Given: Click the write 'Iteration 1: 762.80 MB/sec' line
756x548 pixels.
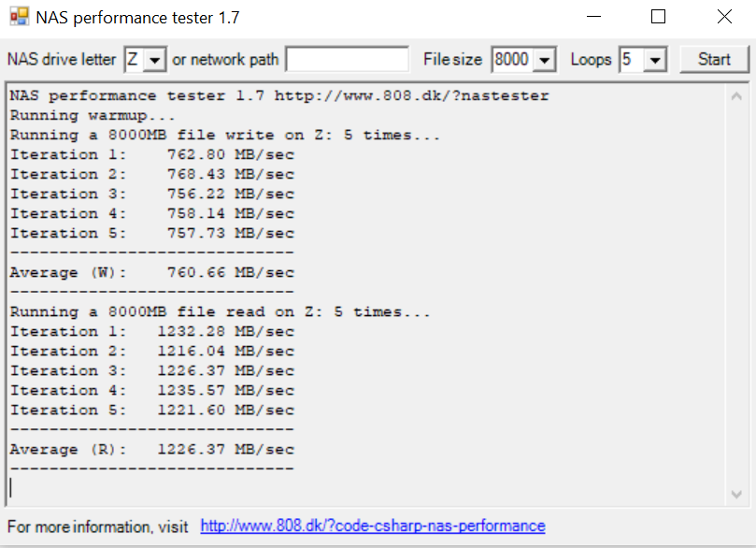Looking at the screenshot, I should pyautogui.click(x=152, y=155).
